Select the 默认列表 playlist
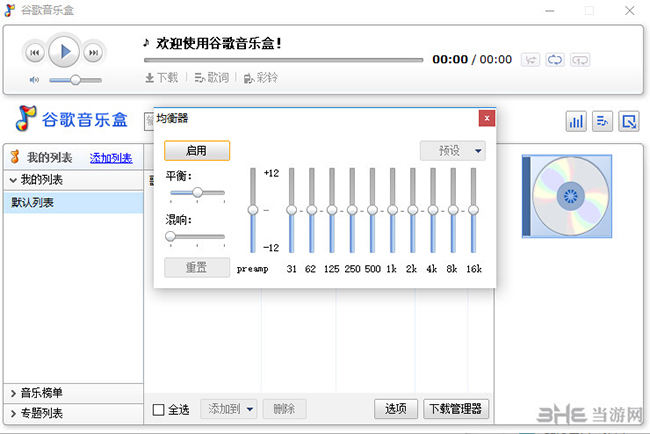This screenshot has height=434, width=650. coord(73,202)
